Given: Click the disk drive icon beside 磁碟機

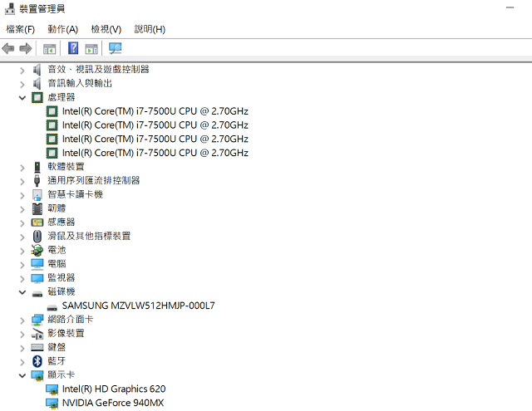Looking at the screenshot, I should tap(37, 293).
